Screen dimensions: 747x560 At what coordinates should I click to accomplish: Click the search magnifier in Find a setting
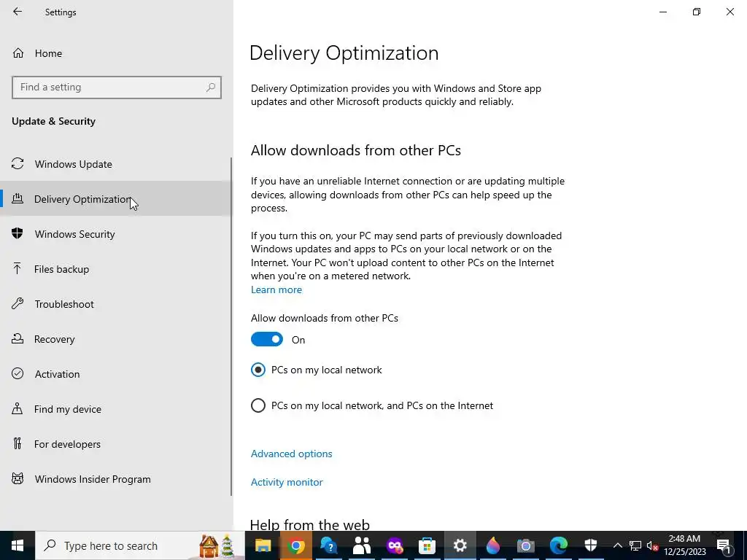click(x=211, y=87)
